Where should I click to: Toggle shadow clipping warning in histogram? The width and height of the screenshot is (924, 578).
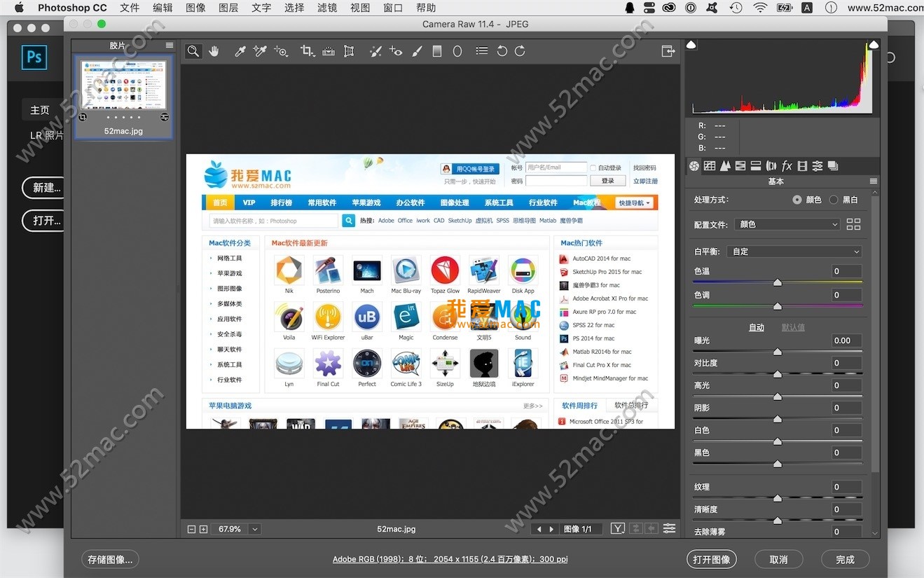click(691, 45)
